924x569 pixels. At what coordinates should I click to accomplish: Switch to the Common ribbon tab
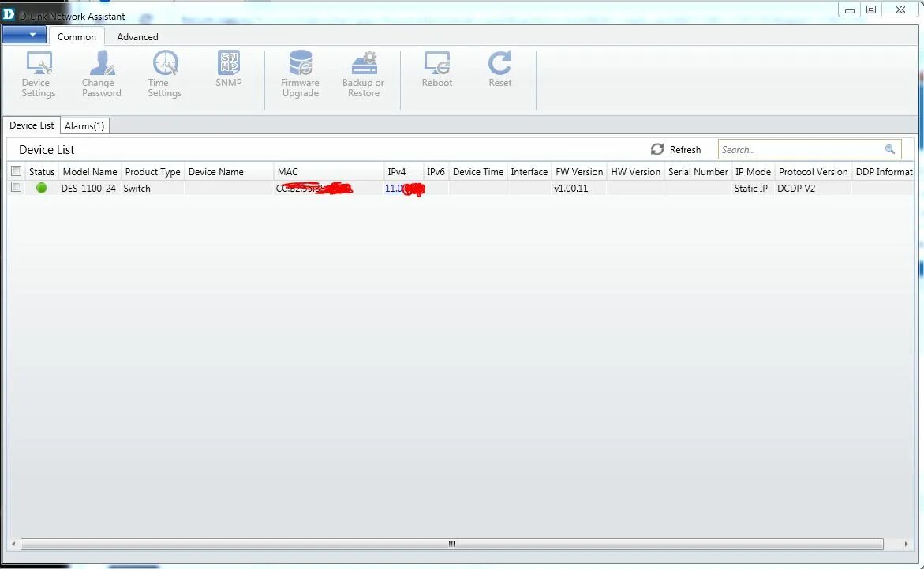click(x=77, y=36)
